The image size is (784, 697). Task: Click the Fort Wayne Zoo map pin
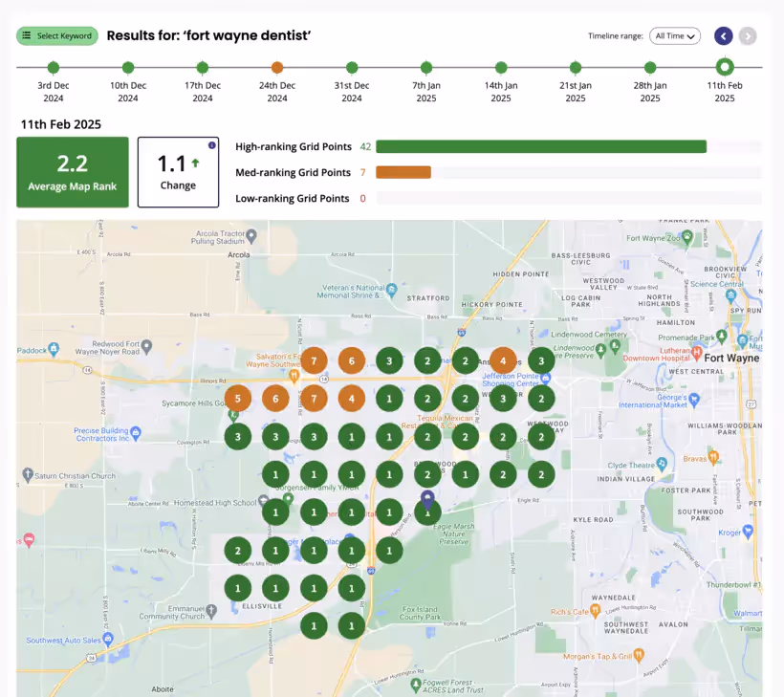tap(687, 237)
